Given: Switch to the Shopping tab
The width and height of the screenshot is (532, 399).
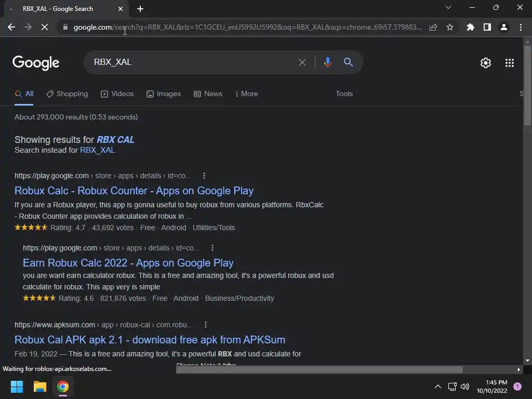Looking at the screenshot, I should point(67,94).
